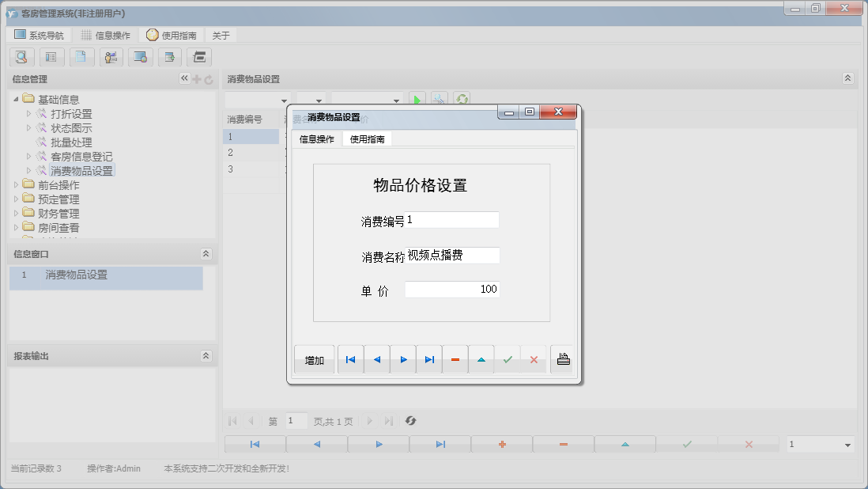
Task: Click the print icon in the dialog toolbar
Action: click(x=562, y=358)
